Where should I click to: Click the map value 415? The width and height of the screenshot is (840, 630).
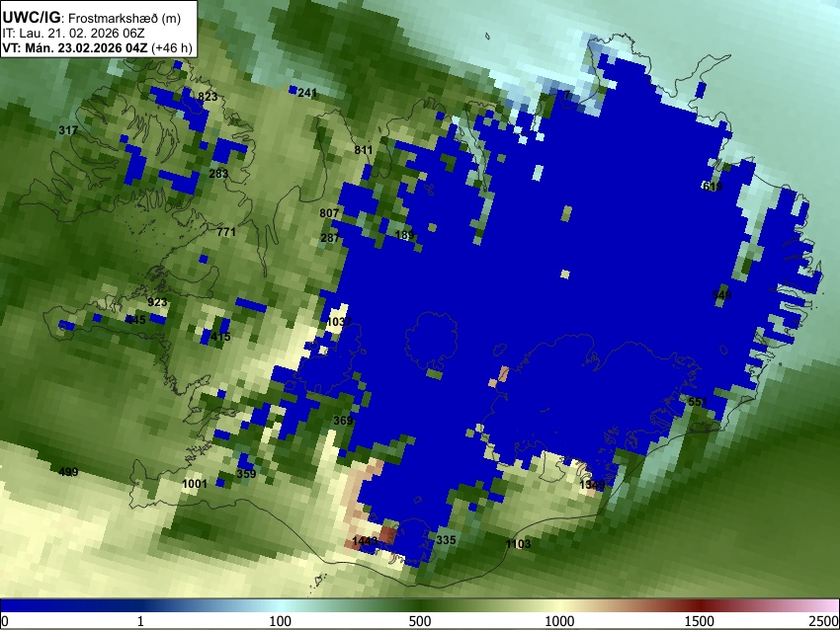(x=220, y=337)
